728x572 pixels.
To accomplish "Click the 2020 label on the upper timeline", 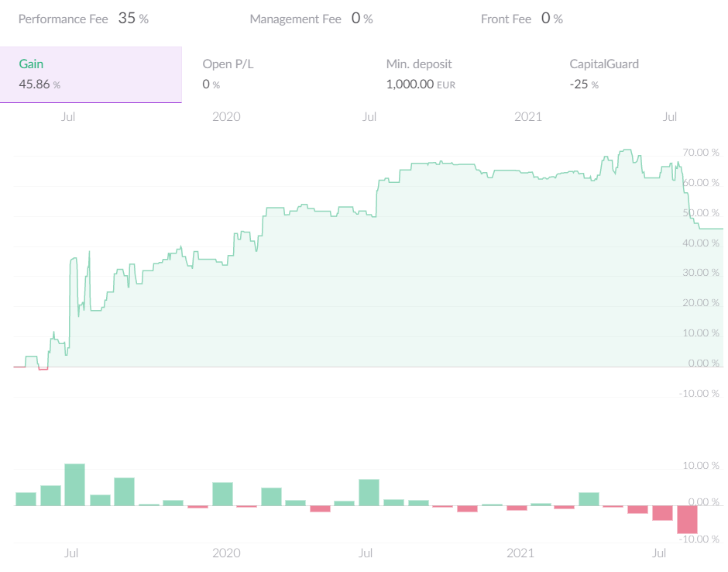I will [226, 117].
